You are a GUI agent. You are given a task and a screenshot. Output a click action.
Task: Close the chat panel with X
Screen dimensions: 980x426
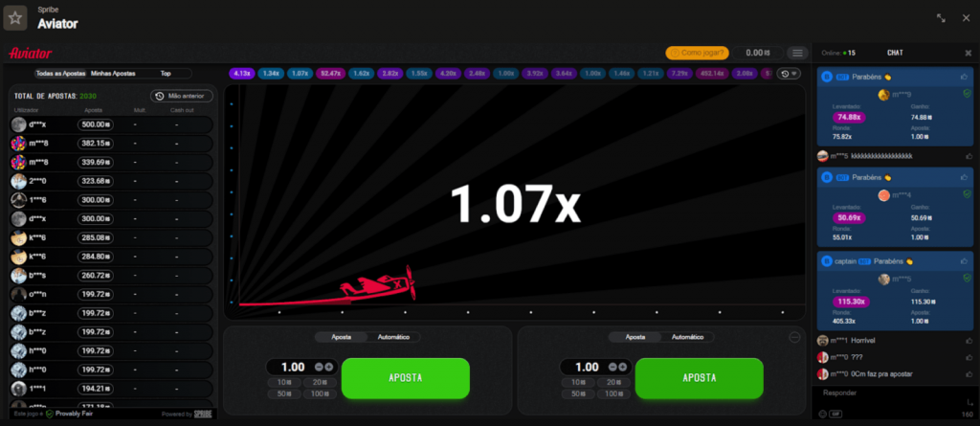pos(969,53)
